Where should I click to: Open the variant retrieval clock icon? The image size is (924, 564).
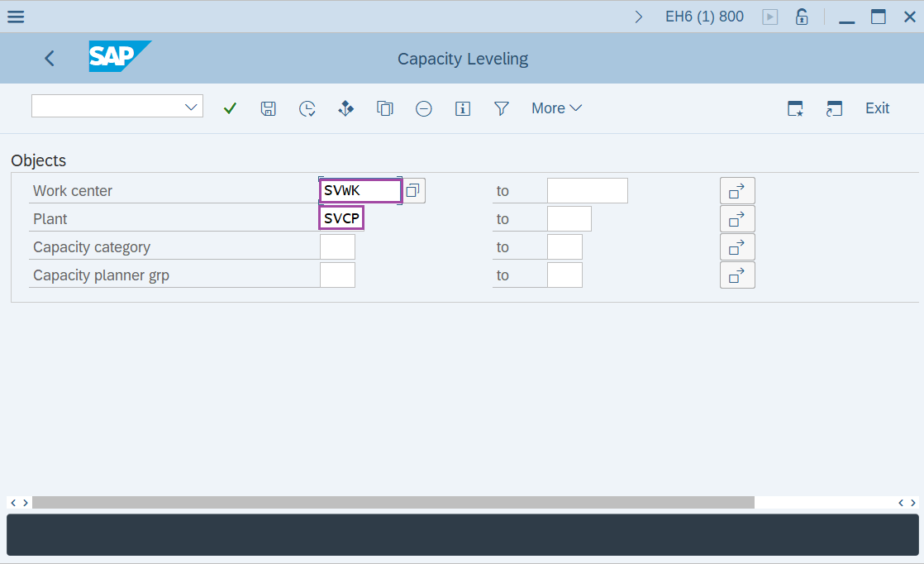tap(307, 108)
